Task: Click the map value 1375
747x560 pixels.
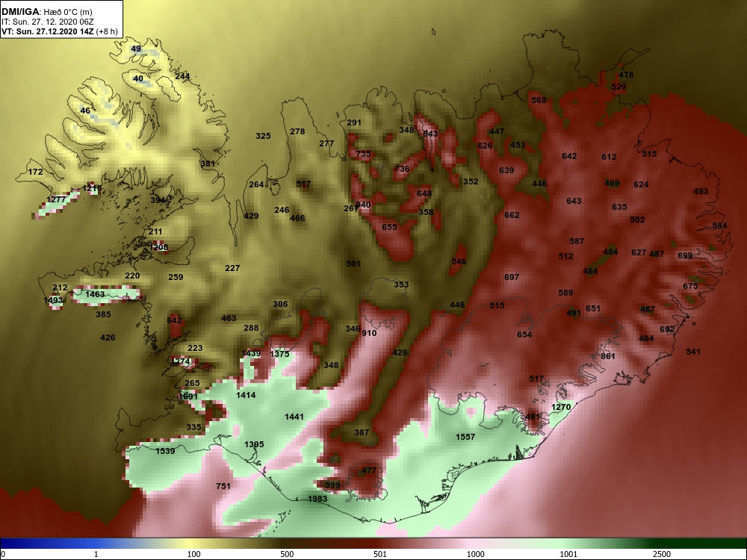Action: 279,354
